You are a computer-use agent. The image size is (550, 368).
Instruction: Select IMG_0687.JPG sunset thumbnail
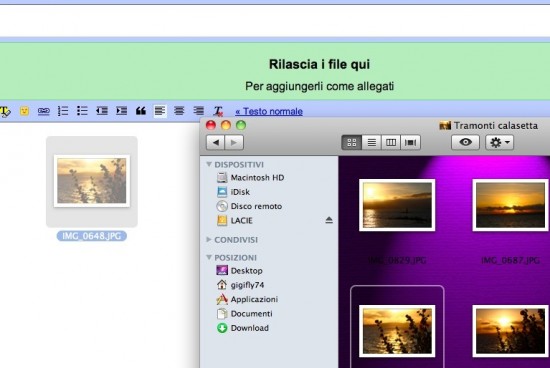(x=510, y=205)
